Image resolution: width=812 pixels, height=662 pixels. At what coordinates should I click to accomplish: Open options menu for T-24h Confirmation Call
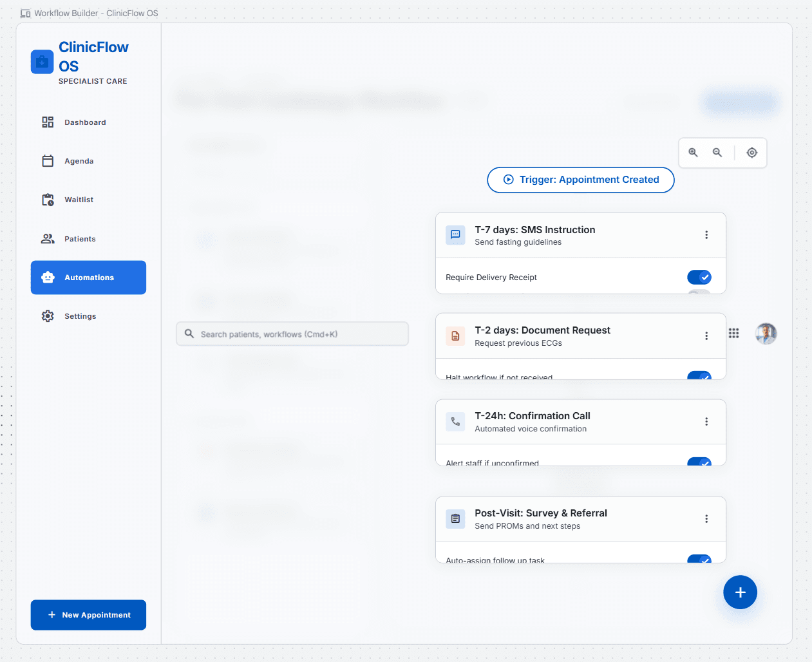point(706,422)
